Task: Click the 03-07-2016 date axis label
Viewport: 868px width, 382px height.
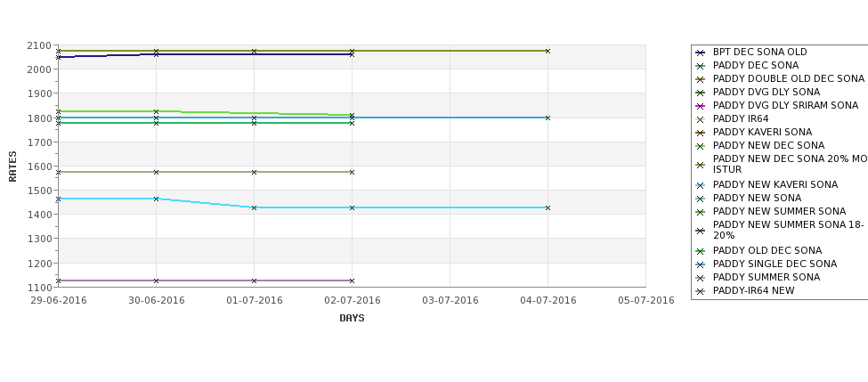Action: [450, 301]
